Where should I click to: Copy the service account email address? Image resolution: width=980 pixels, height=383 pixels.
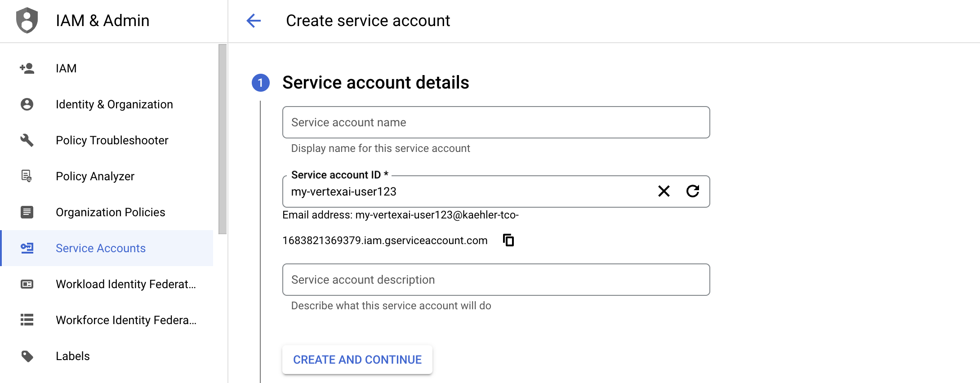508,240
